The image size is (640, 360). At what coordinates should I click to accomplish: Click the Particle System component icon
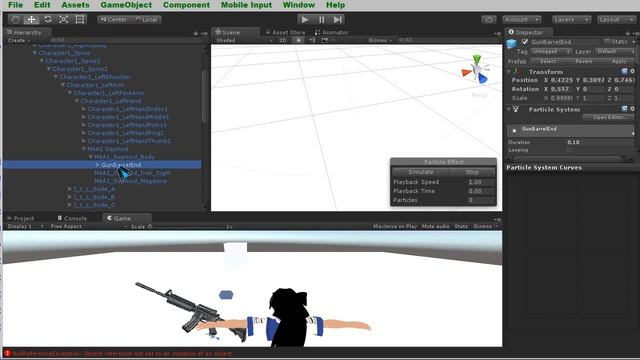click(516, 109)
